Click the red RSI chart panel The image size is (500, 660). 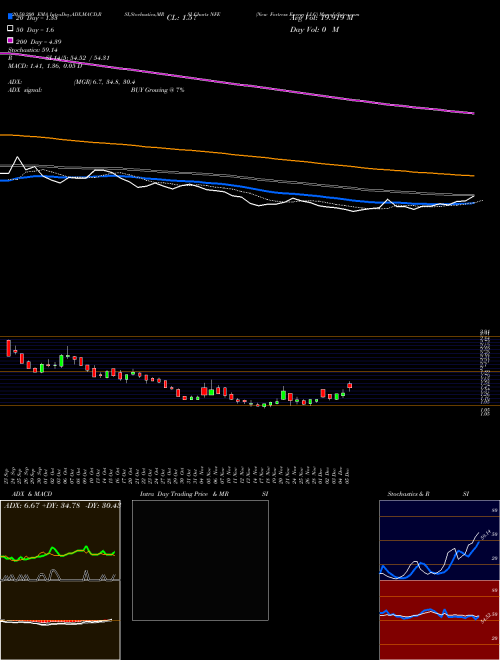coord(439,620)
